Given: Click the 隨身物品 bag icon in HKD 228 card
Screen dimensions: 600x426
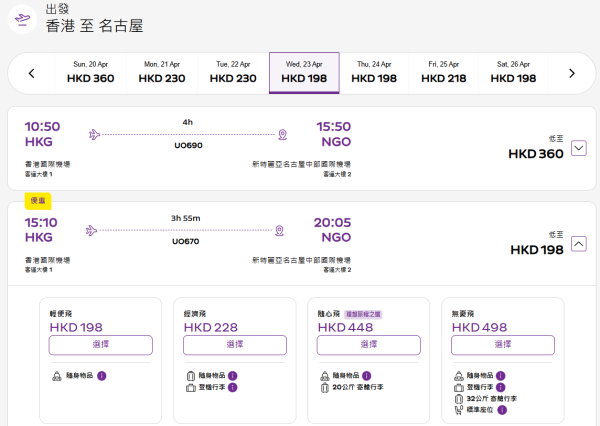Looking at the screenshot, I should tap(191, 376).
